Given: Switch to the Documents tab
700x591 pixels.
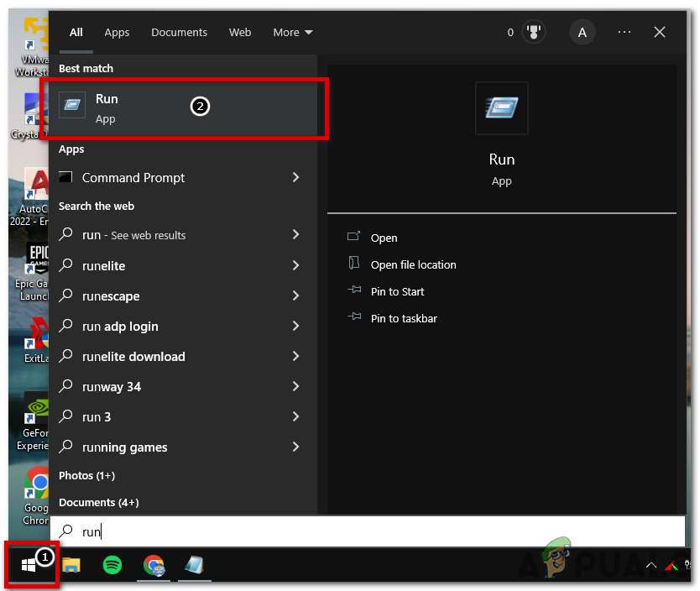Looking at the screenshot, I should [178, 32].
